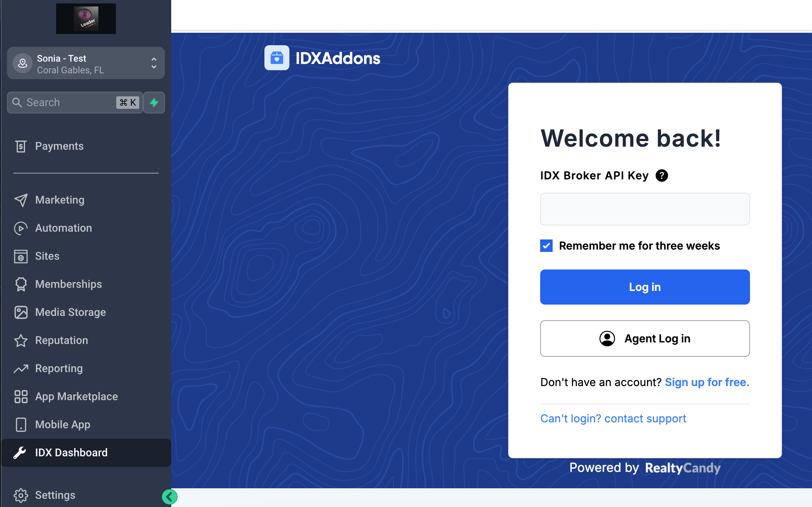This screenshot has width=812, height=507.
Task: Click the Reputation star icon
Action: [21, 340]
